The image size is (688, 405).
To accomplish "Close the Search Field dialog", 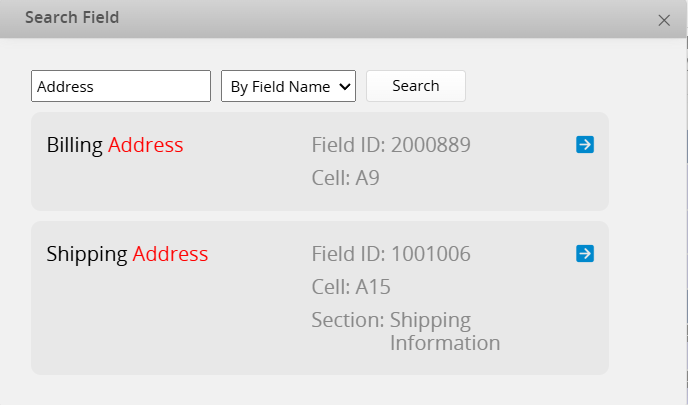I will click(664, 20).
